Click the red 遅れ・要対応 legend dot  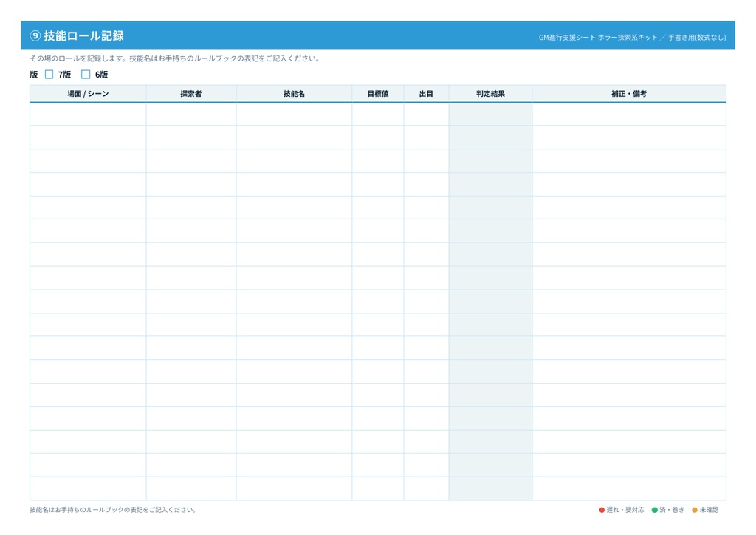point(602,510)
